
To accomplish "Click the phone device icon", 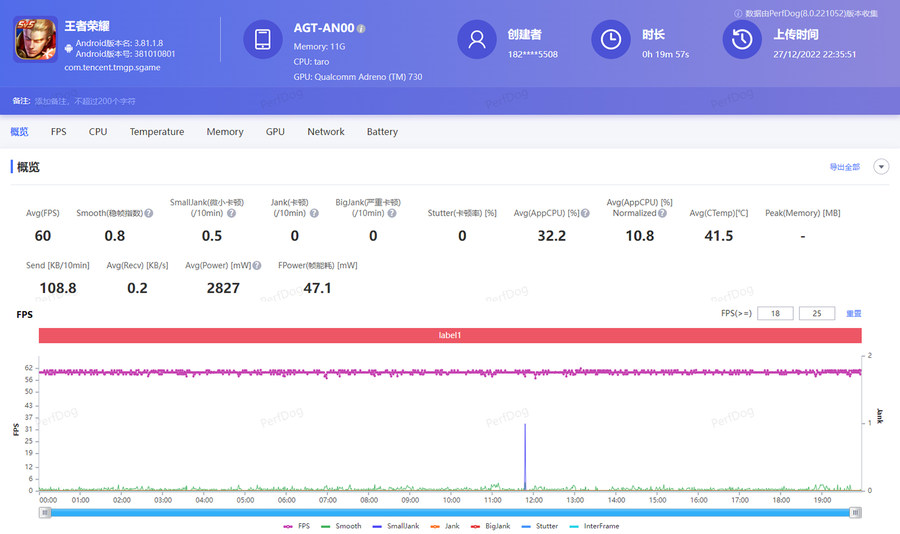I will [263, 40].
